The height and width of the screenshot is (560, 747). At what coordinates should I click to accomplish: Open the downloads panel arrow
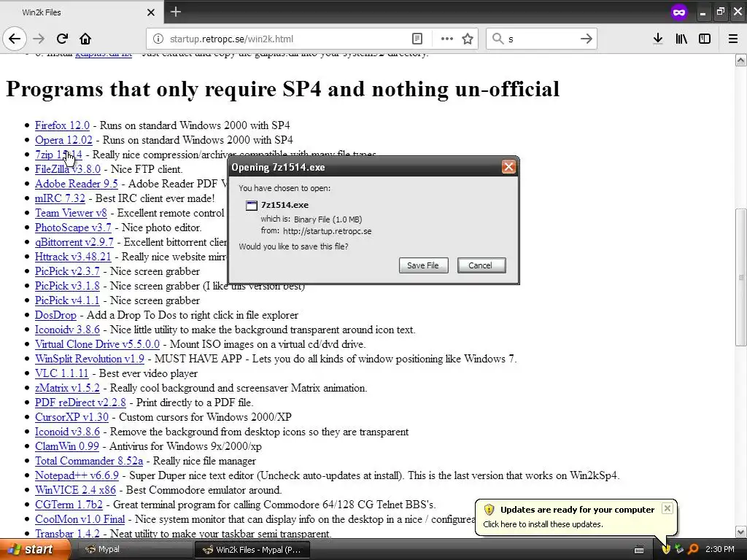coord(658,39)
